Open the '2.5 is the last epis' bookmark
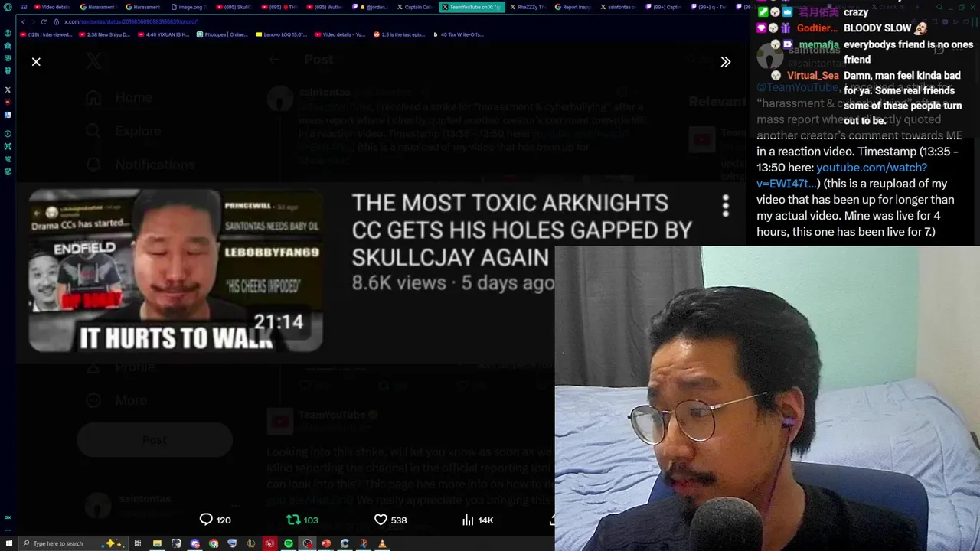 [x=399, y=34]
